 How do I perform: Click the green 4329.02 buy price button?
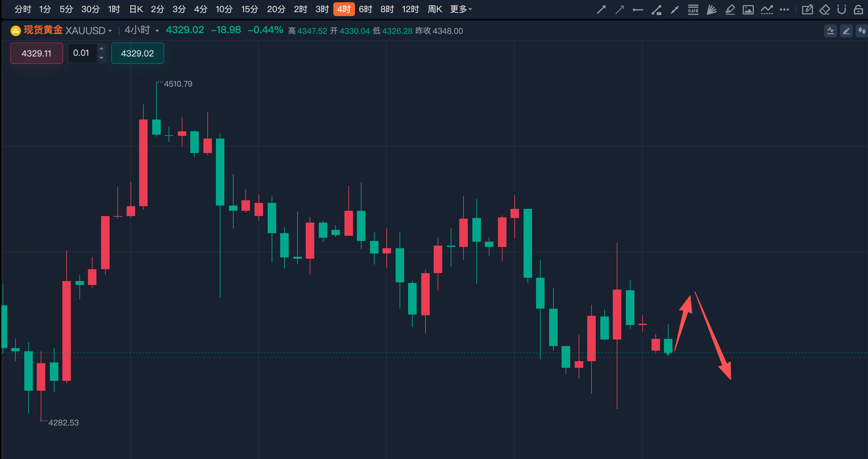[x=137, y=53]
